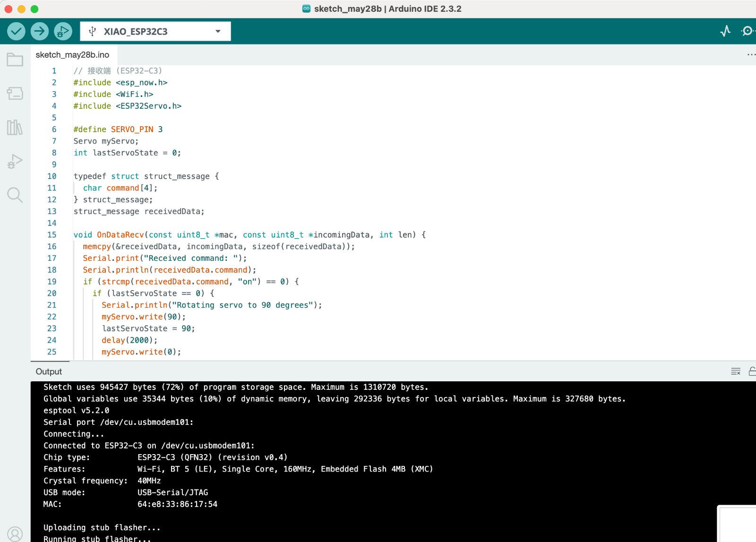756x542 pixels.
Task: Toggle the Output panel scroll lock
Action: pos(752,371)
